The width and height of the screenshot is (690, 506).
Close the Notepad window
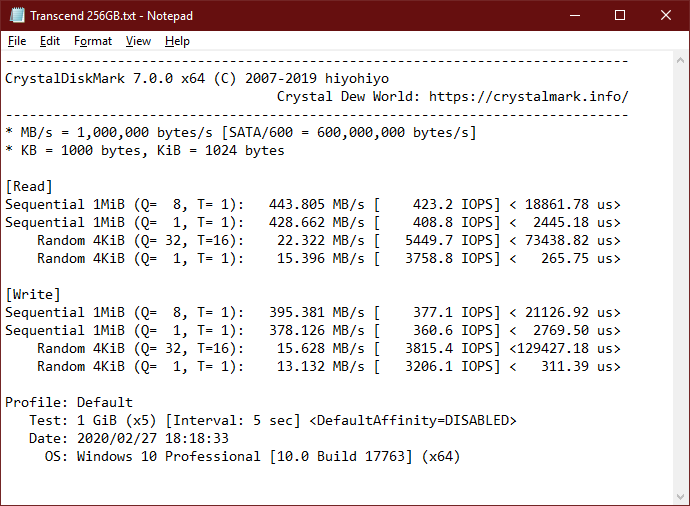pos(666,15)
